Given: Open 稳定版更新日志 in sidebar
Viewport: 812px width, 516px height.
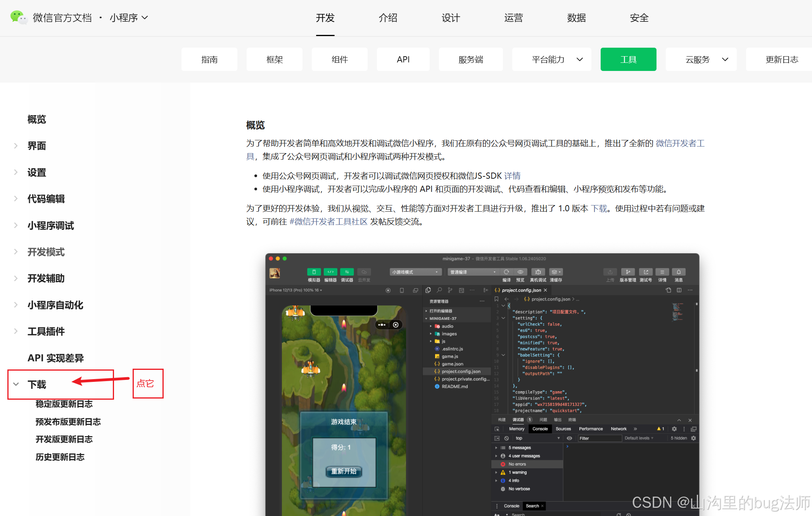Looking at the screenshot, I should [x=64, y=404].
